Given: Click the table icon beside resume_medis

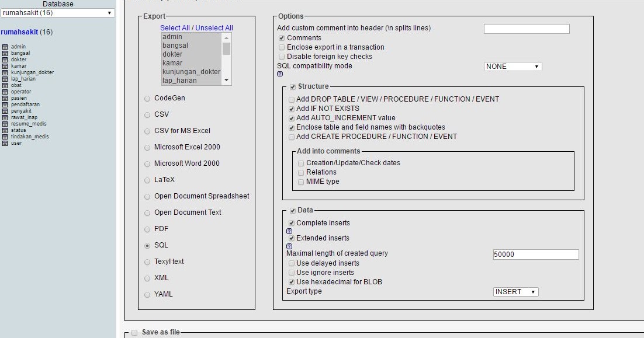Looking at the screenshot, I should [x=5, y=124].
